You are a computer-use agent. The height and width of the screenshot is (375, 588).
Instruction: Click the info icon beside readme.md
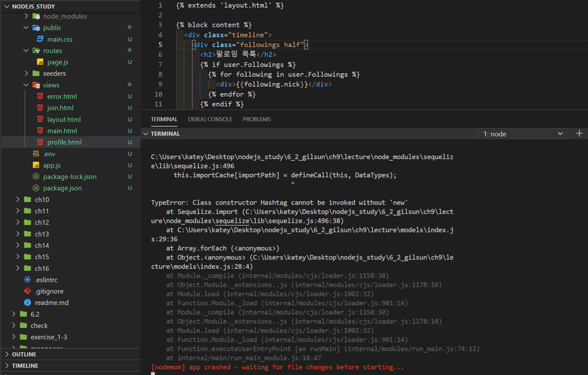point(28,303)
